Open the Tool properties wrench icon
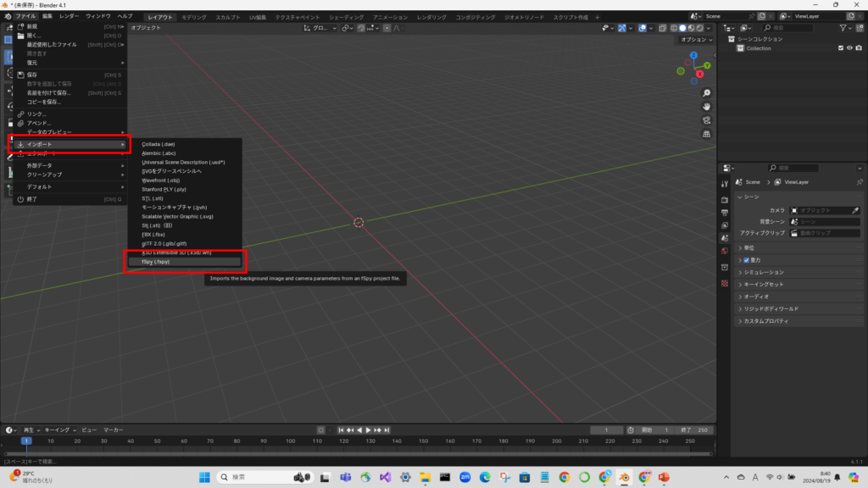The image size is (868, 488). point(725,183)
